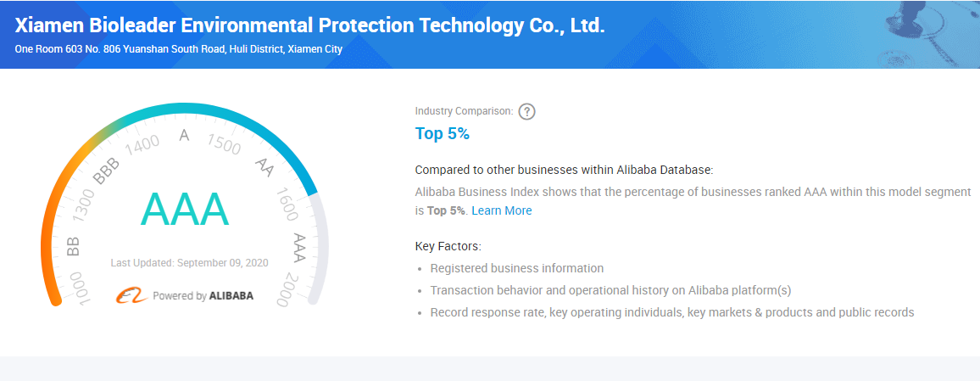Click the Top 5% blue heading

442,133
